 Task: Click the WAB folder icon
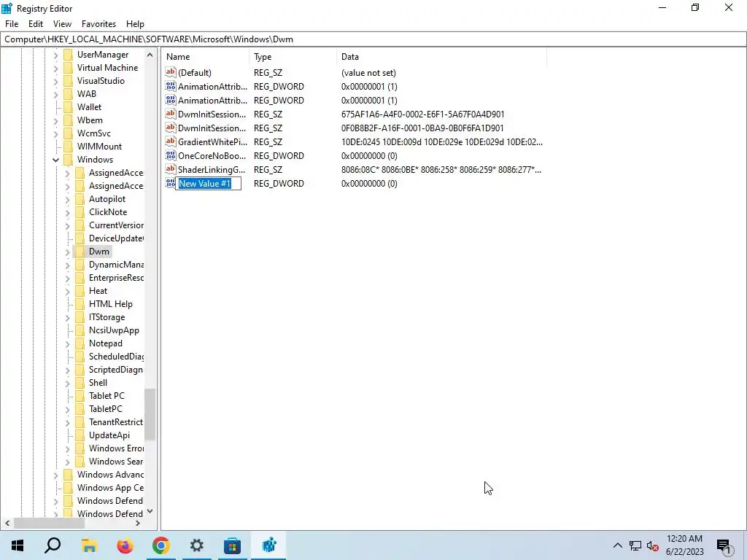68,94
